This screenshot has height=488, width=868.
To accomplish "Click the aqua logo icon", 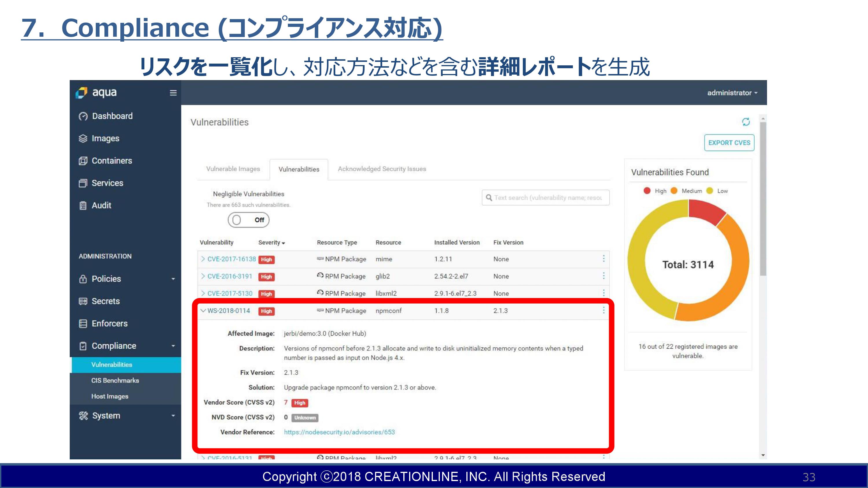I will (81, 93).
